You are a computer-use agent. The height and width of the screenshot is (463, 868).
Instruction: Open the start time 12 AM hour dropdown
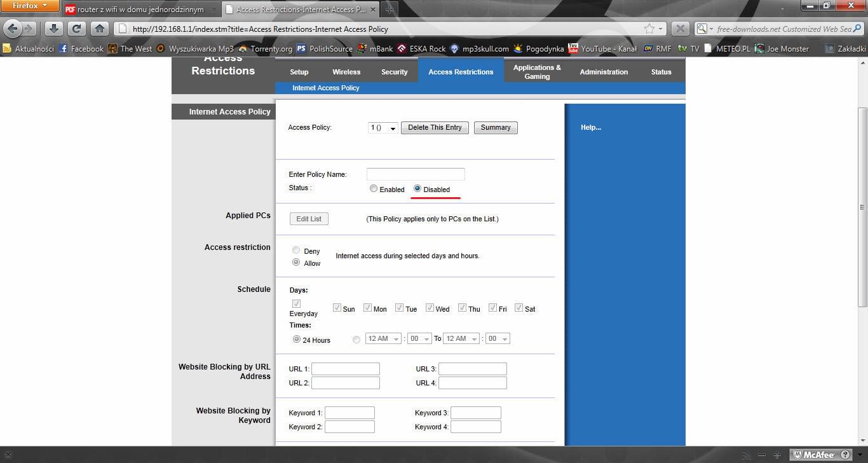click(383, 339)
